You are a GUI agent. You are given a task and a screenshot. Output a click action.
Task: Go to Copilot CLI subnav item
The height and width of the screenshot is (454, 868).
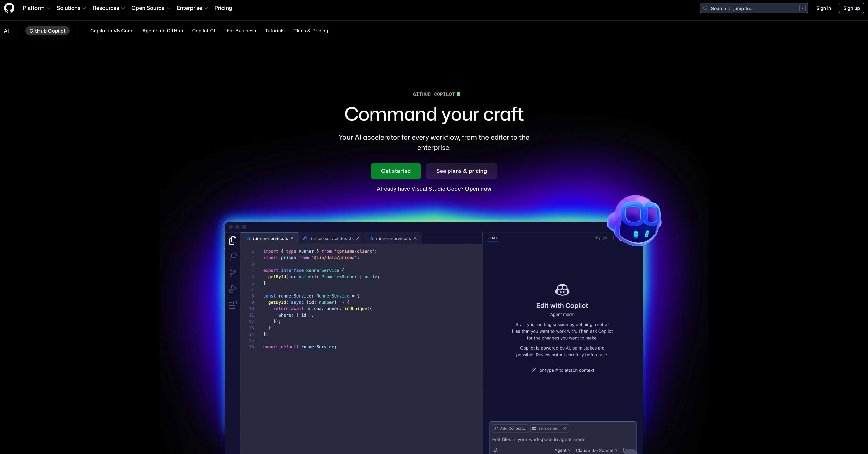205,31
